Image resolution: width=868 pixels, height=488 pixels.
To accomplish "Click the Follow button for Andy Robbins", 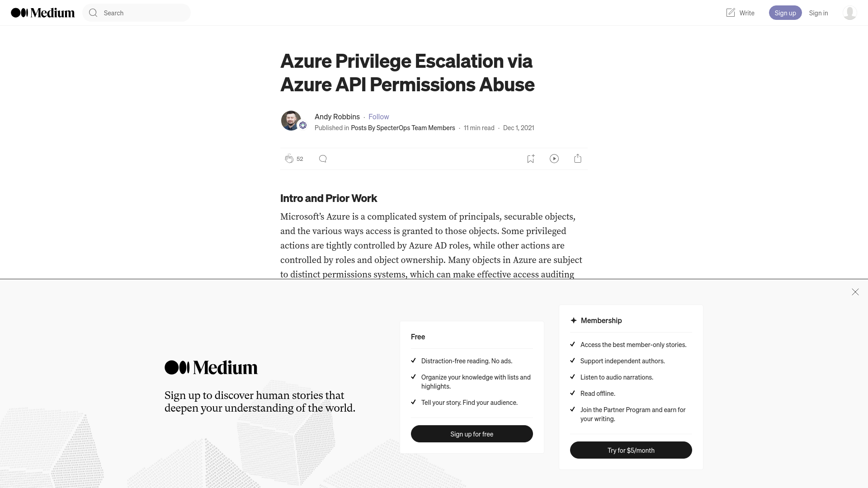I will 379,116.
